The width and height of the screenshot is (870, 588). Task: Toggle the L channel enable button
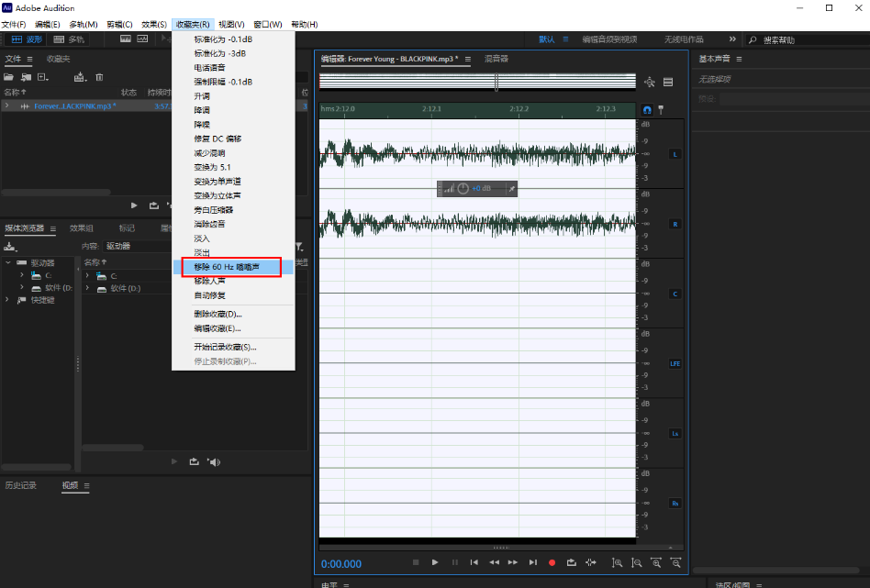point(675,154)
